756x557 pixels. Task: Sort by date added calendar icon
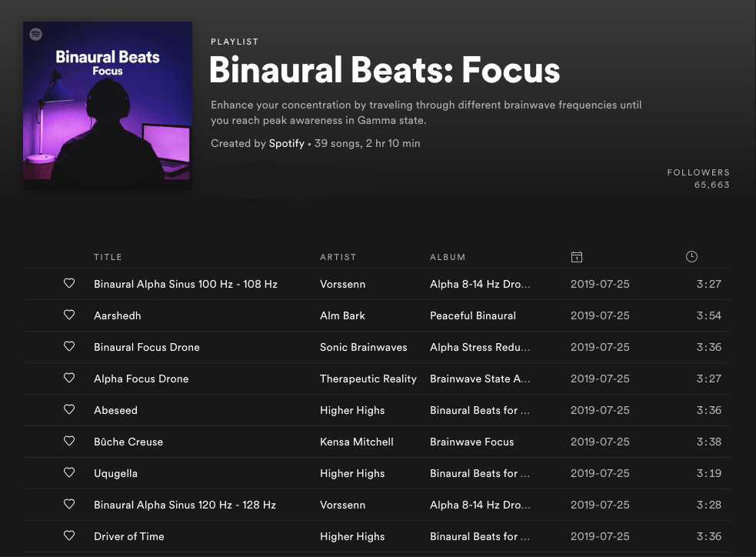coord(577,257)
